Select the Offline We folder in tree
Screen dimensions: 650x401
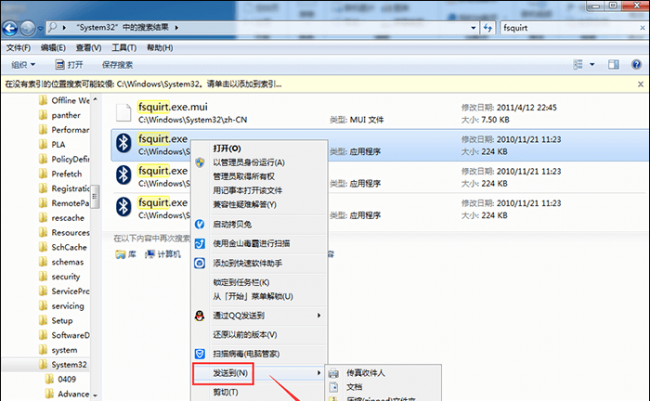(x=70, y=100)
